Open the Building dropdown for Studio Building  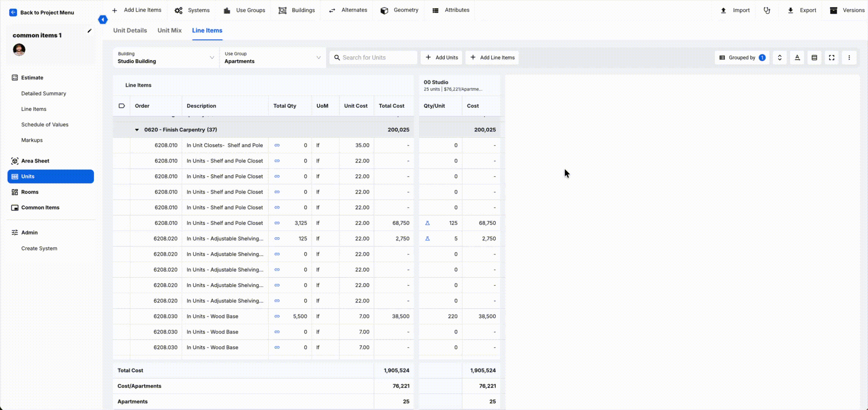166,58
